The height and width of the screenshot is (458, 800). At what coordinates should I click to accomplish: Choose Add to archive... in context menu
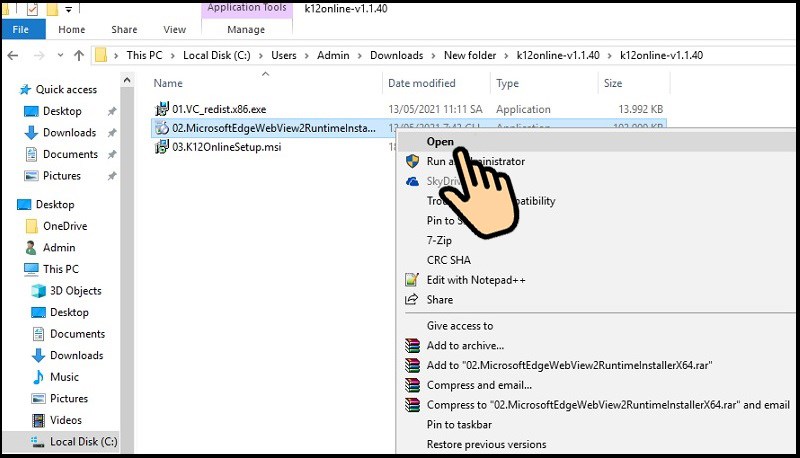(x=465, y=345)
